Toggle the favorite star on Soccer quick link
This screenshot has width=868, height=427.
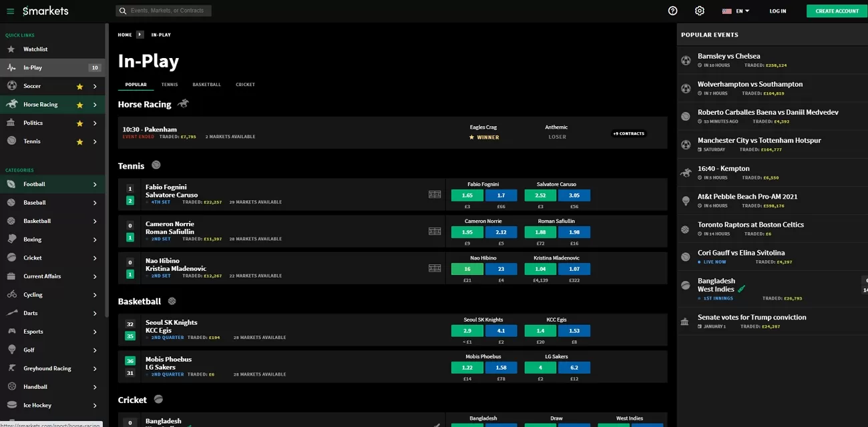tap(79, 87)
